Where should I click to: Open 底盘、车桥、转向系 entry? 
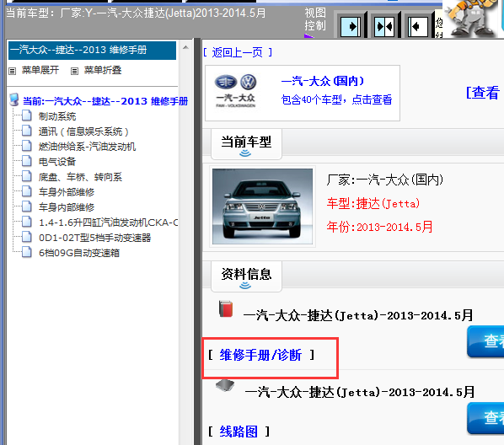click(x=80, y=177)
